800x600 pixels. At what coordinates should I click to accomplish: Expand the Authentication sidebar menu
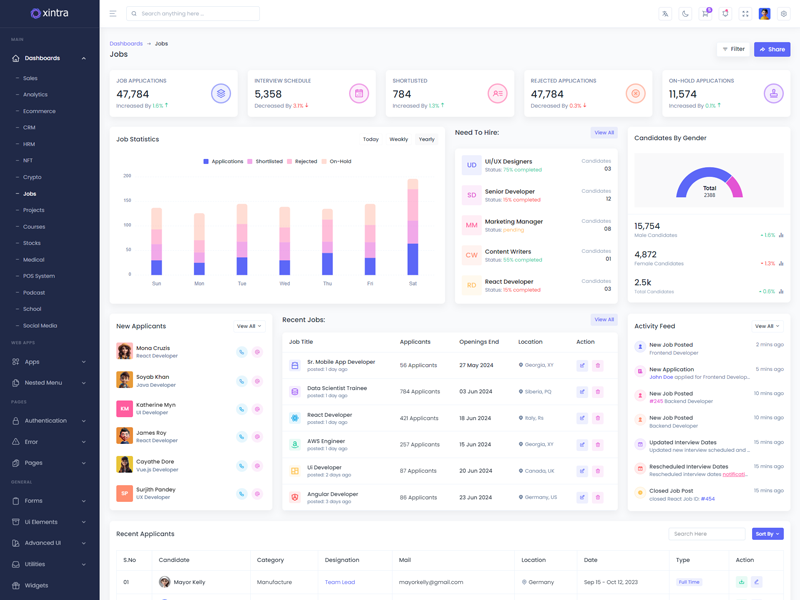click(x=50, y=421)
